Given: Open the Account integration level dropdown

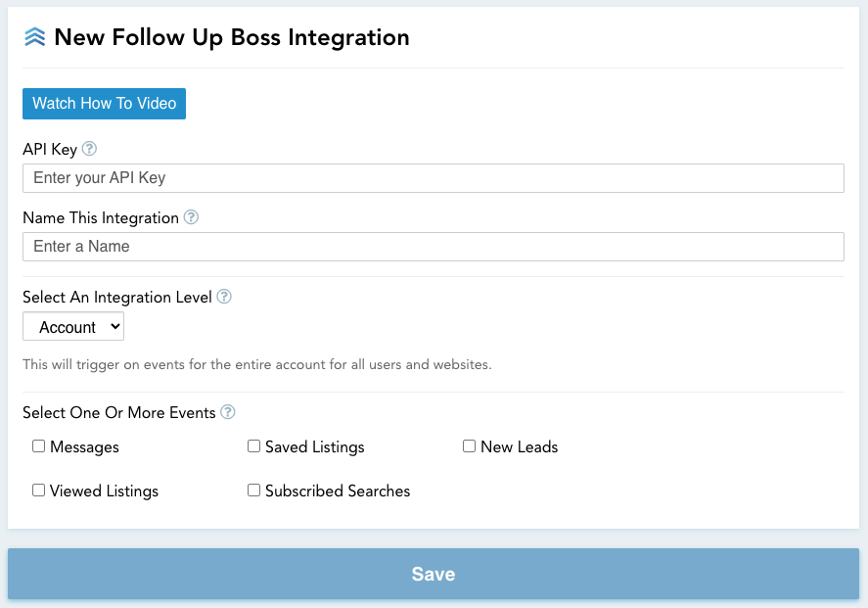Looking at the screenshot, I should tap(73, 327).
